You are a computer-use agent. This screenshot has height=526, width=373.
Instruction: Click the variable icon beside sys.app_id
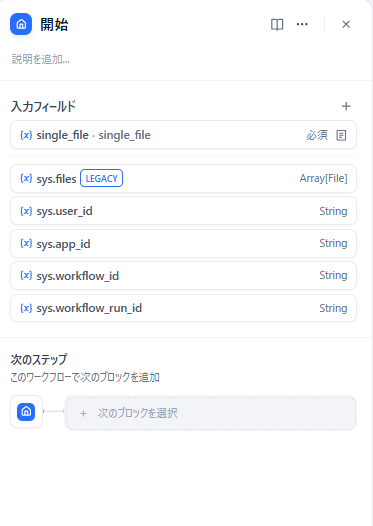[26, 243]
